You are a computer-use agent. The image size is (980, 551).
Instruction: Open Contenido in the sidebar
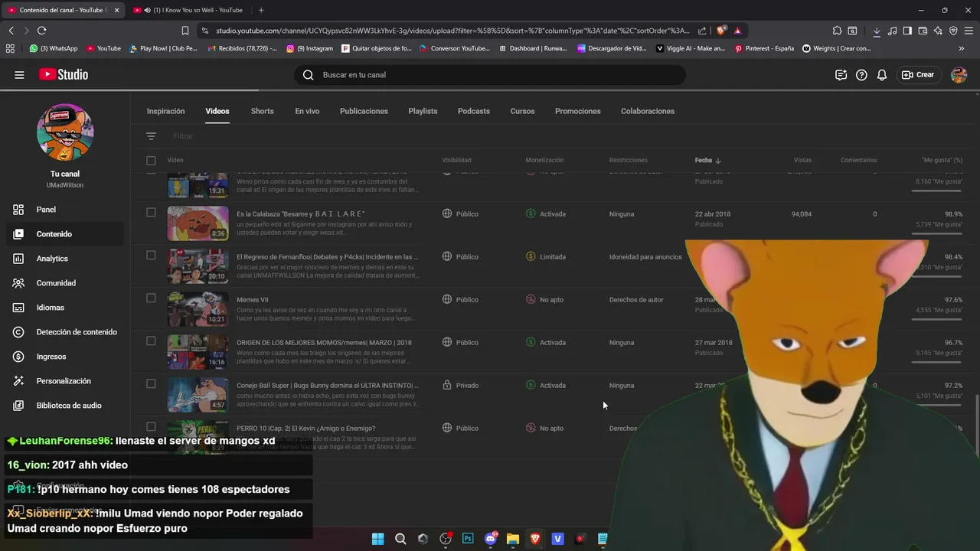[x=65, y=234]
